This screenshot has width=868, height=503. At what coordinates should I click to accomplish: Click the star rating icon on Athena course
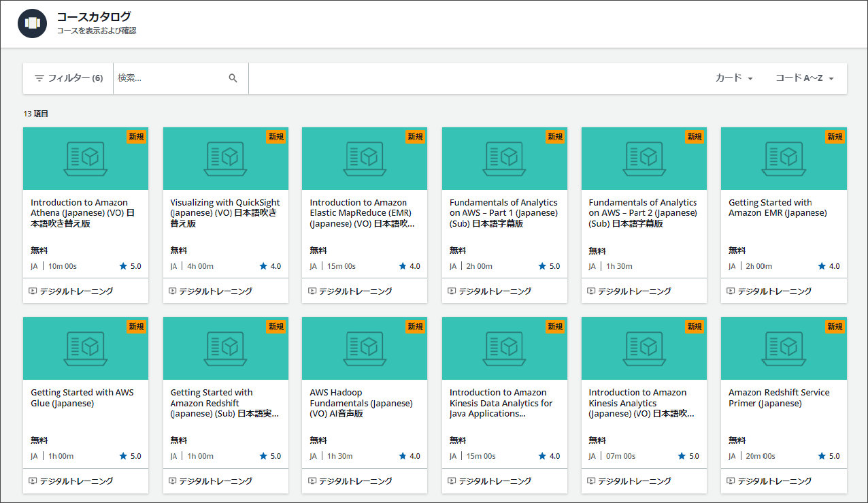(123, 266)
